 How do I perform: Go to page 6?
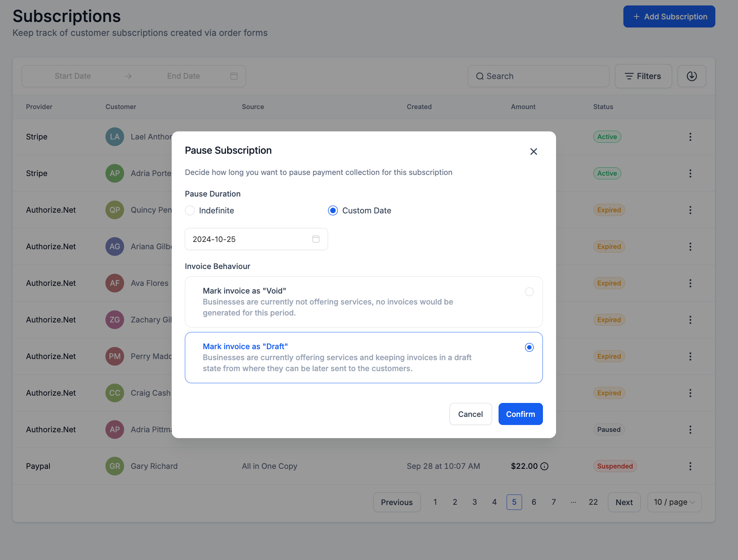[534, 502]
